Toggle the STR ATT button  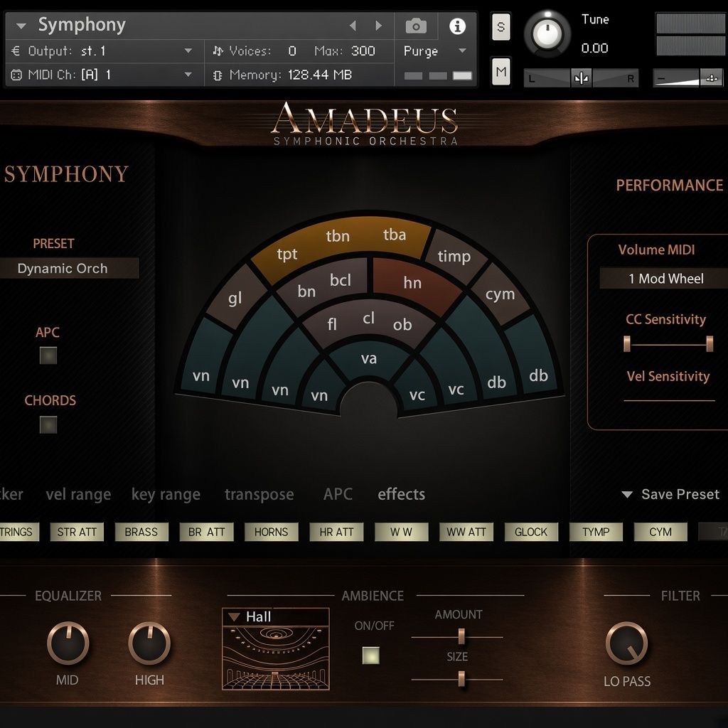(77, 532)
